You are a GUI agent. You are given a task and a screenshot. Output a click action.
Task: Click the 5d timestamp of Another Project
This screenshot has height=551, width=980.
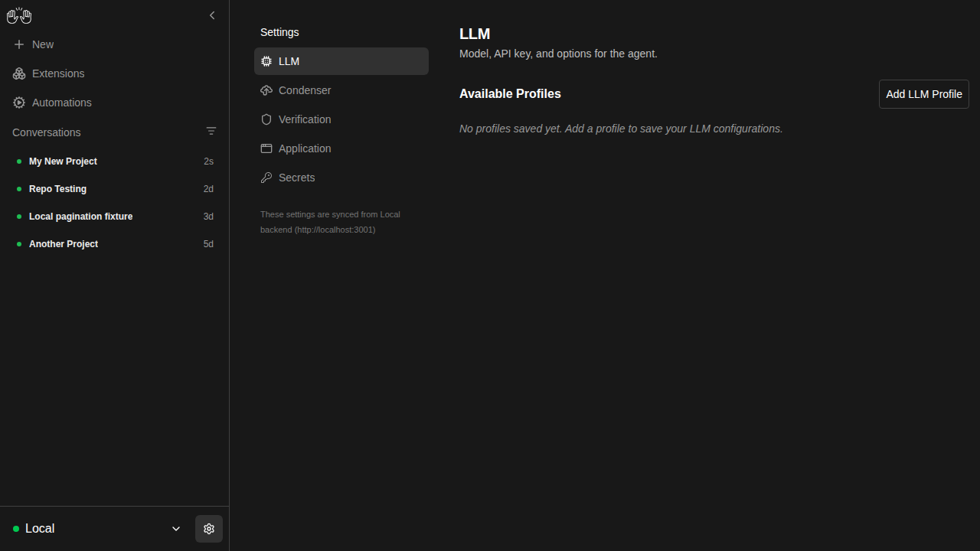coord(208,244)
